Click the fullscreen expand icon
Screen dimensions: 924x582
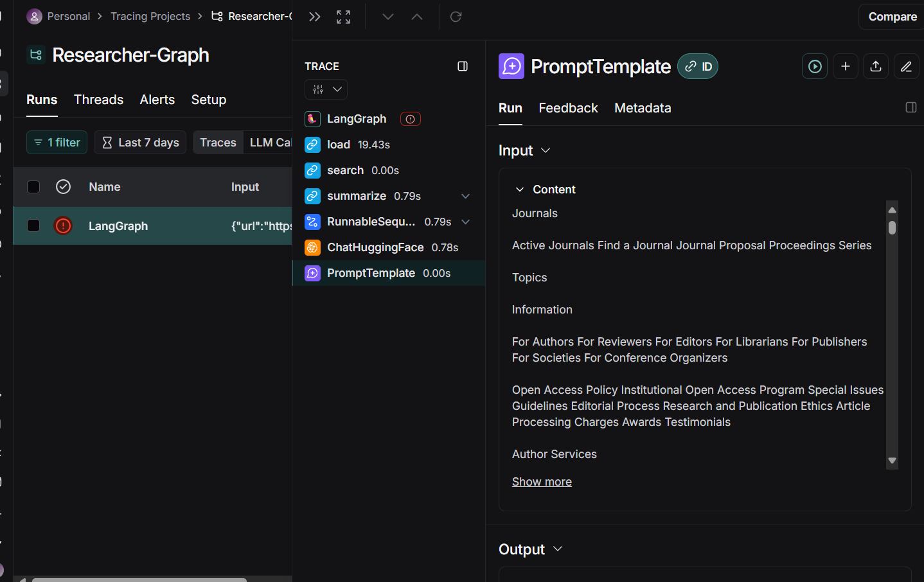click(343, 17)
